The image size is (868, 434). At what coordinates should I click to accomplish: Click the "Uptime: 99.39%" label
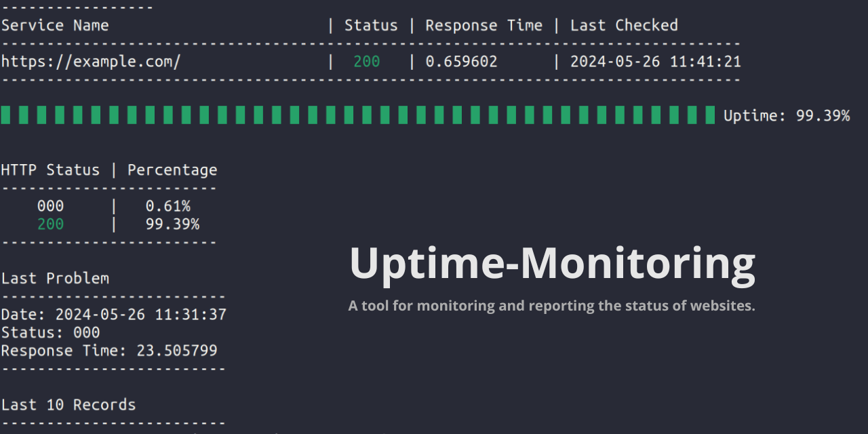(x=787, y=116)
